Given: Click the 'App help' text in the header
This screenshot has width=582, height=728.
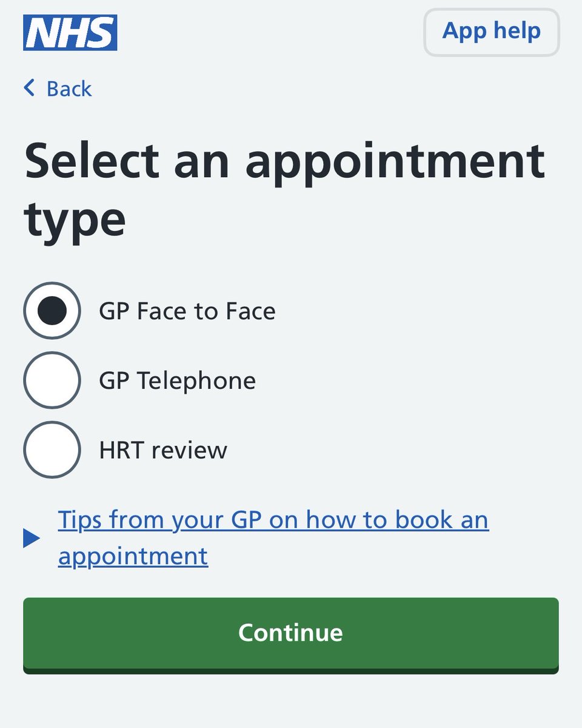Looking at the screenshot, I should (x=492, y=30).
